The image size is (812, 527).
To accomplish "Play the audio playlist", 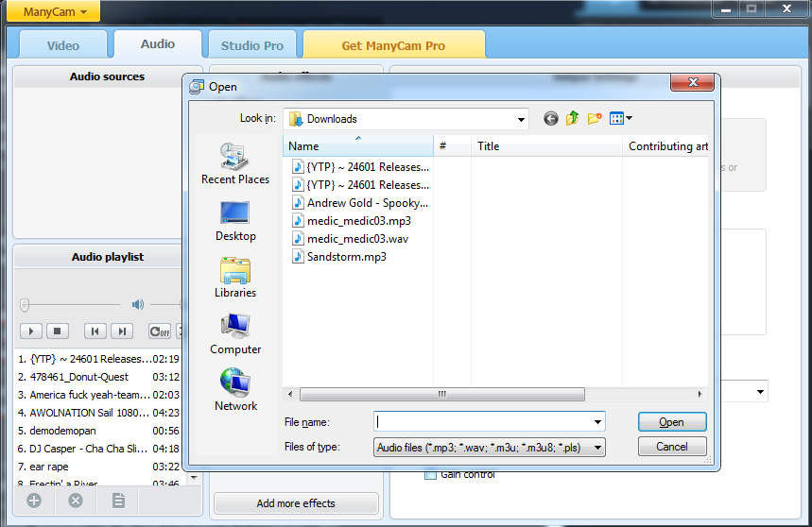I will click(31, 331).
